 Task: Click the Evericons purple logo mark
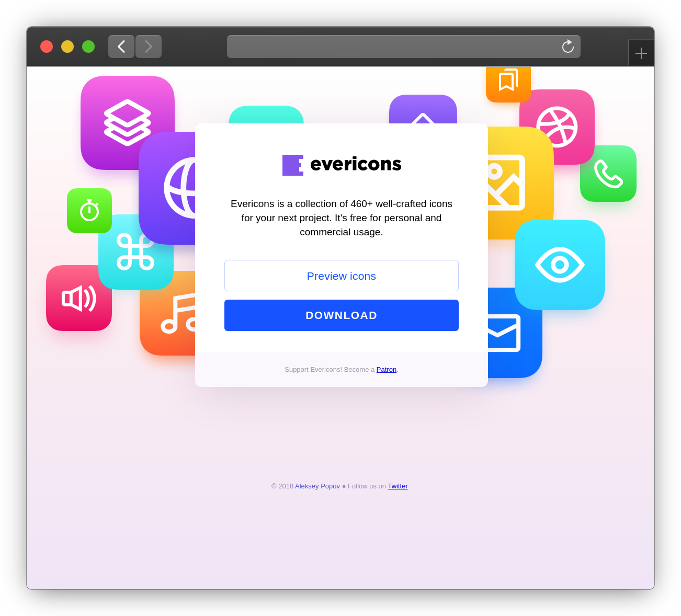pos(293,165)
